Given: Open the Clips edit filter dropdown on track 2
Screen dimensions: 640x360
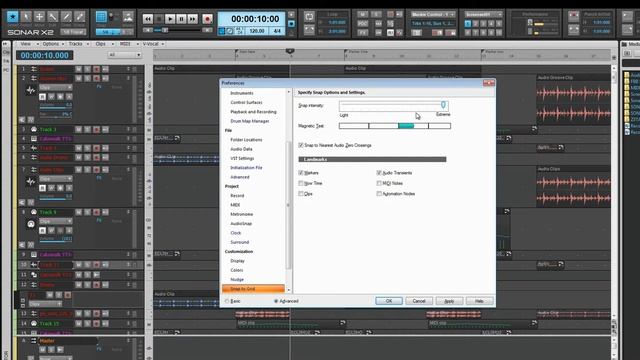Looking at the screenshot, I should pos(56,88).
